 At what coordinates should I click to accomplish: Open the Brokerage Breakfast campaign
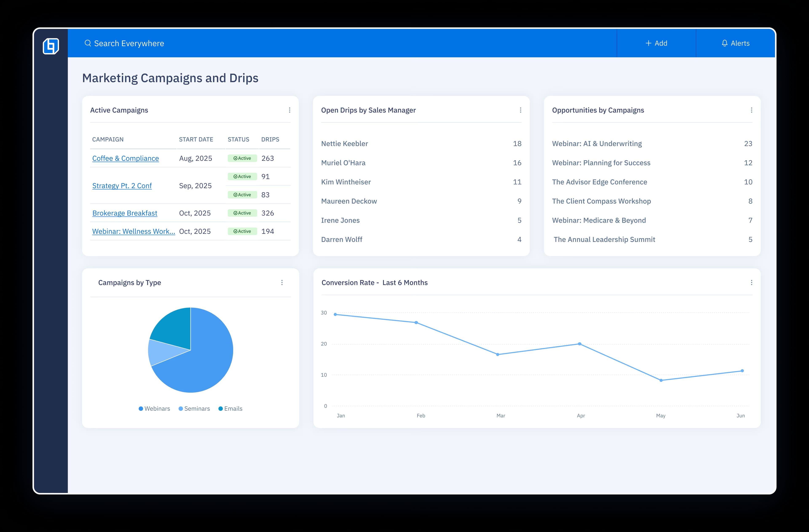tap(125, 213)
